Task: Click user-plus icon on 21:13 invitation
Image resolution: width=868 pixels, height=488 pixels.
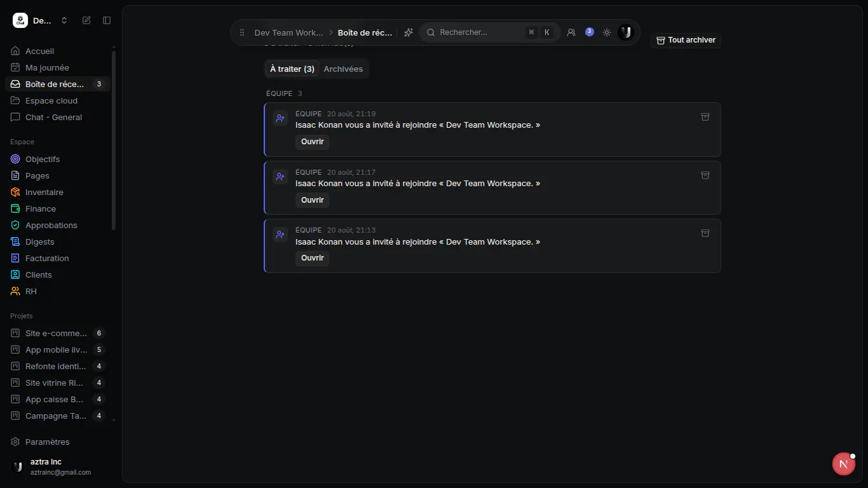Action: pos(280,234)
